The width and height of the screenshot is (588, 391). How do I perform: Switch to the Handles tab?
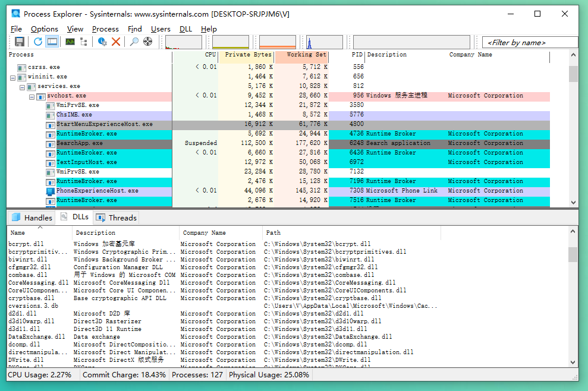(32, 217)
